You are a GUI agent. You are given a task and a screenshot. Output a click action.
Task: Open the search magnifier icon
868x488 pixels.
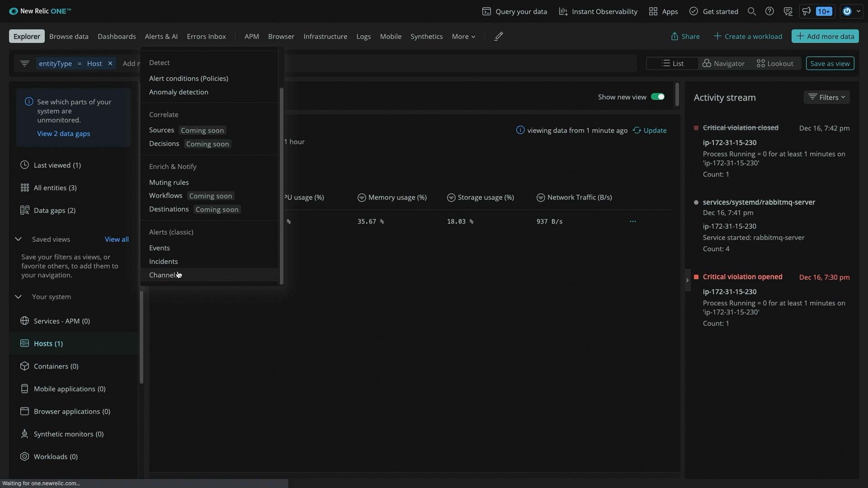click(751, 11)
